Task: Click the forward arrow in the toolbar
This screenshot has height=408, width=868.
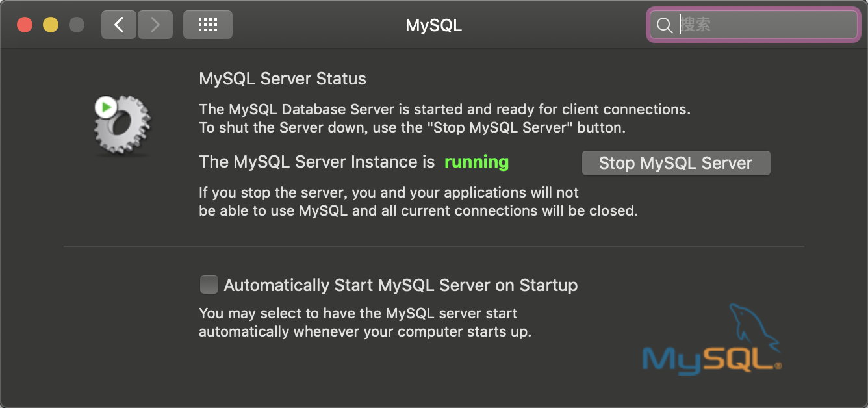Action: pos(155,25)
